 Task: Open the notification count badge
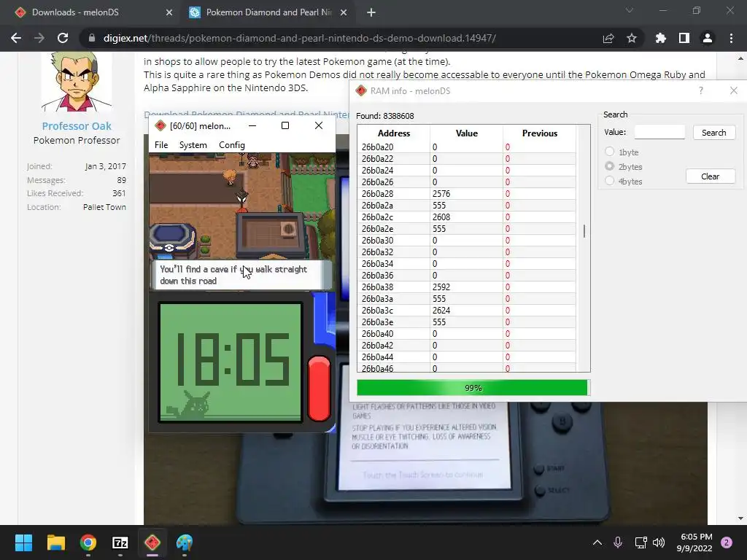click(x=727, y=542)
